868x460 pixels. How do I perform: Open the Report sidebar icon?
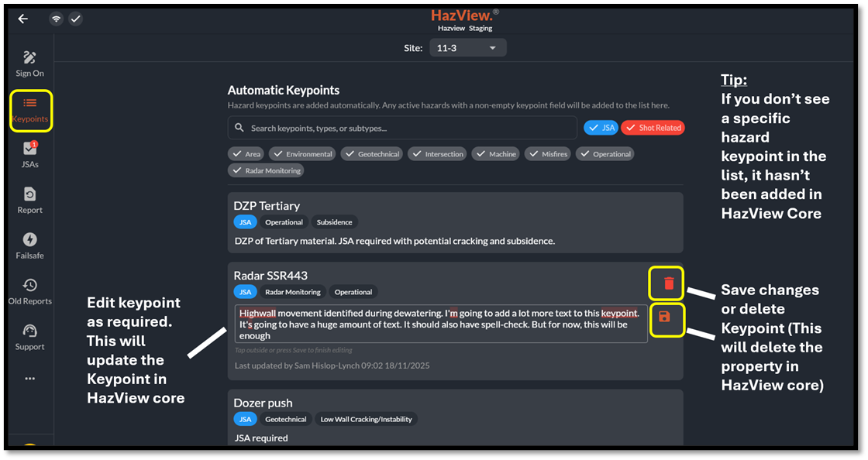[x=30, y=199]
